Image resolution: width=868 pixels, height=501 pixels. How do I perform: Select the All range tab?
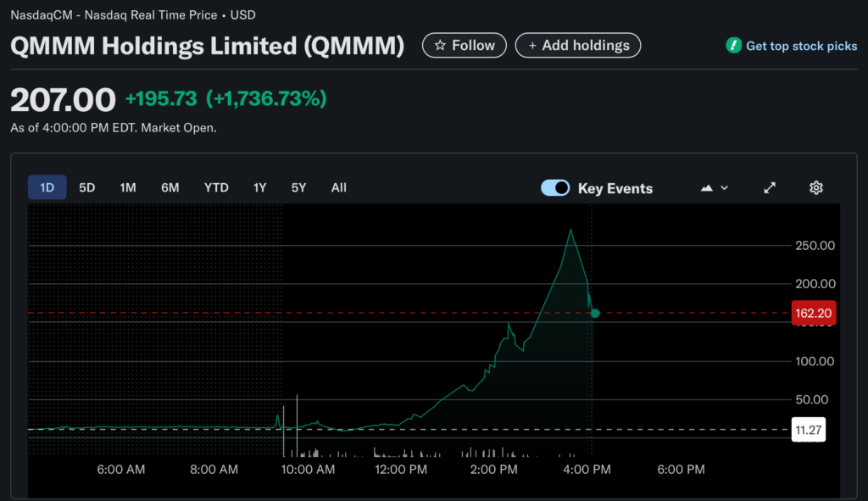click(x=338, y=187)
